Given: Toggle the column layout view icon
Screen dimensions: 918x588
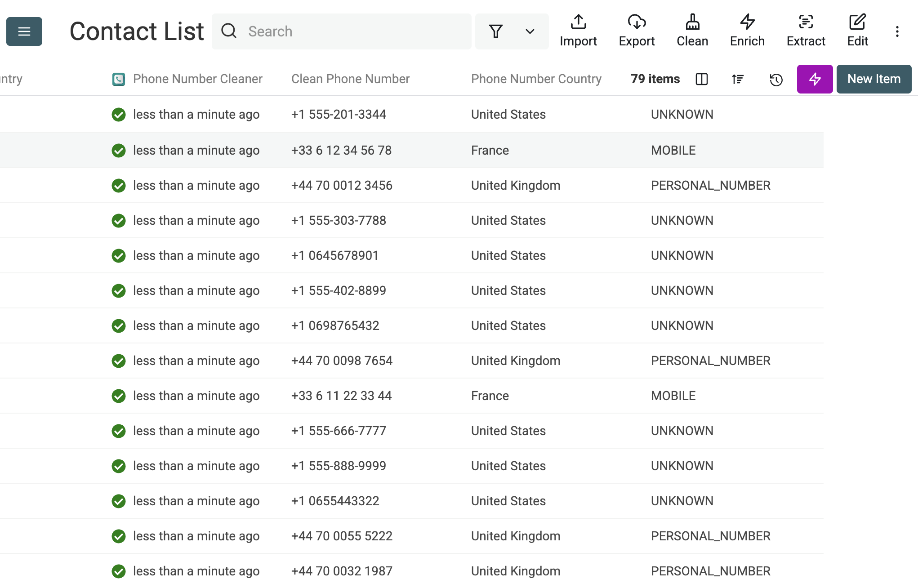Looking at the screenshot, I should pos(702,79).
